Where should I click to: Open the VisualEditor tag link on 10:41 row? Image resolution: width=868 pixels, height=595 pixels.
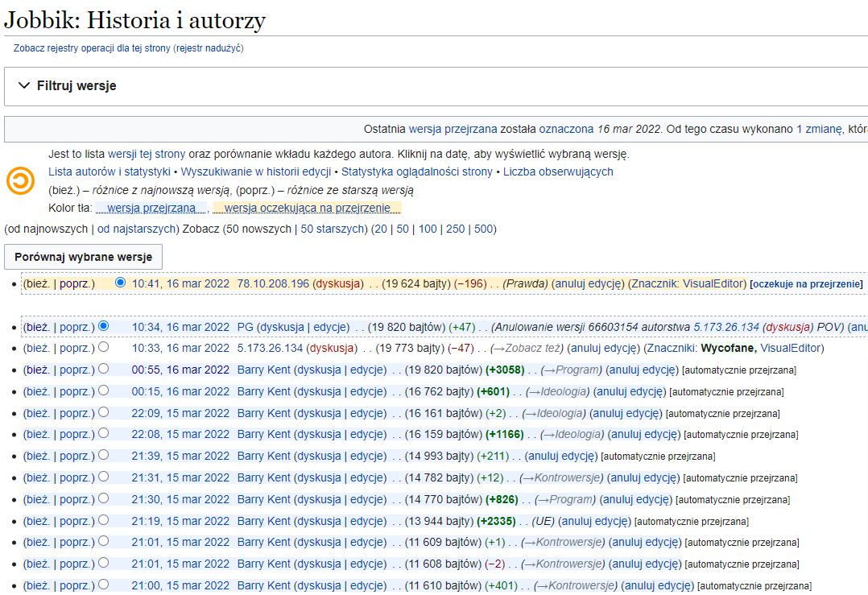(x=714, y=283)
